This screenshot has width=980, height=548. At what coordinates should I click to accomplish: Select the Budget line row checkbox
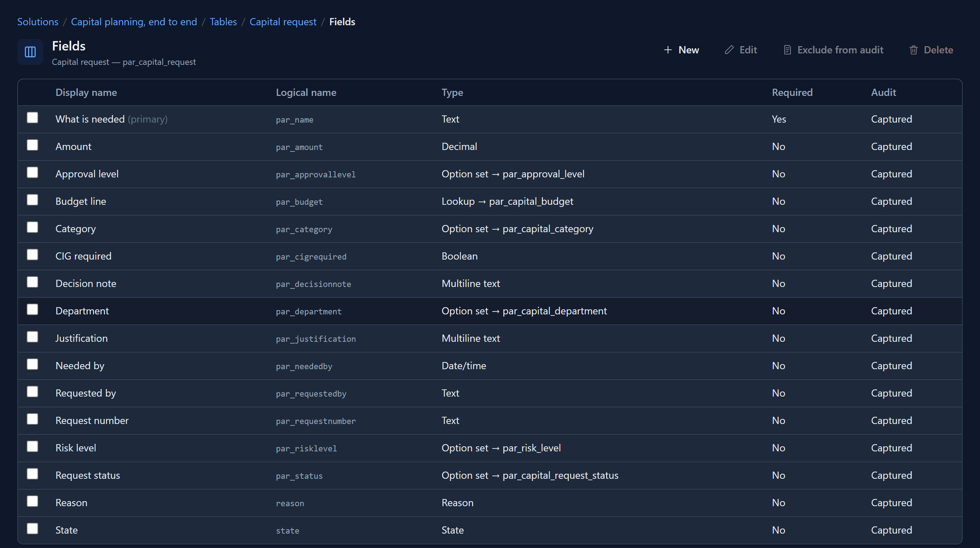32,200
